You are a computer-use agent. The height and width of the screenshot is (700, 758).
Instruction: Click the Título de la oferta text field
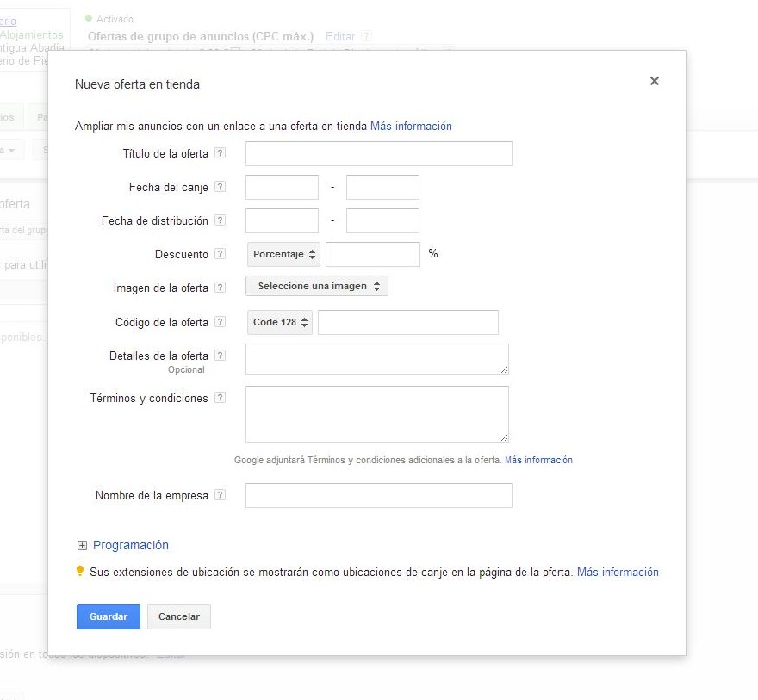click(378, 153)
